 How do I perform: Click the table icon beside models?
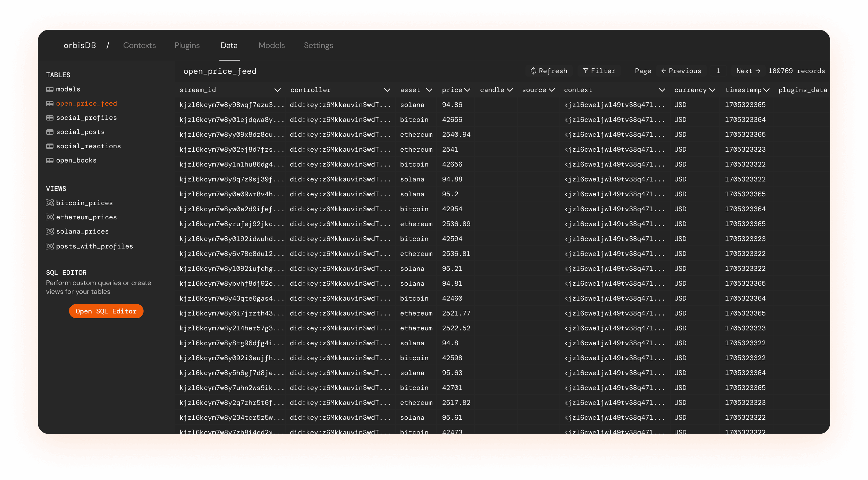click(50, 89)
